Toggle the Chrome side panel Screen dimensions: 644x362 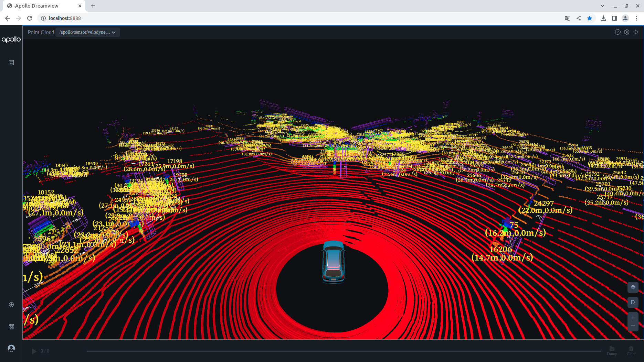614,18
